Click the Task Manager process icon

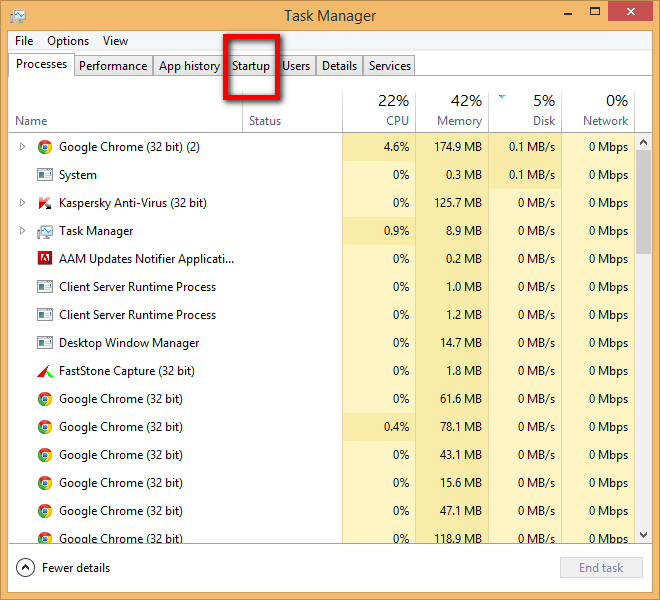click(x=45, y=231)
